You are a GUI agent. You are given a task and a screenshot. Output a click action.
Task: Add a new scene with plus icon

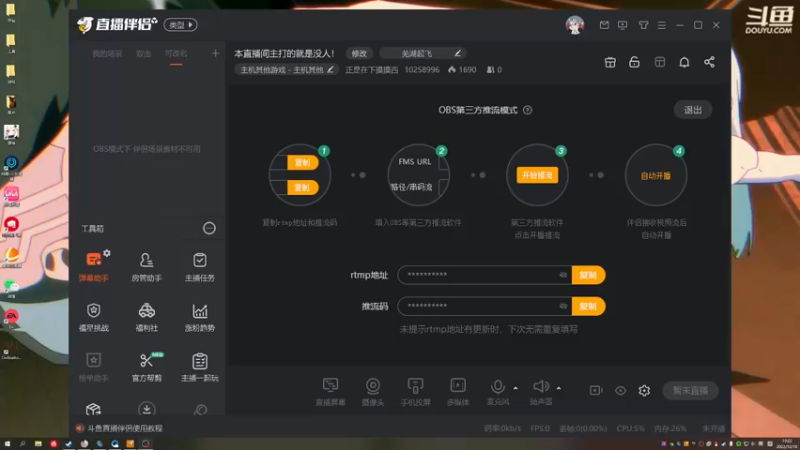coord(215,53)
